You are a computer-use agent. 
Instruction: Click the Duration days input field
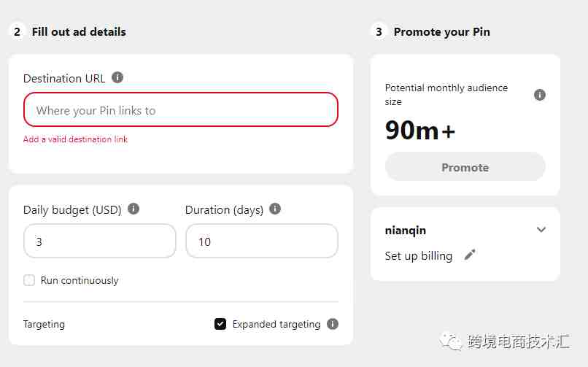point(262,241)
